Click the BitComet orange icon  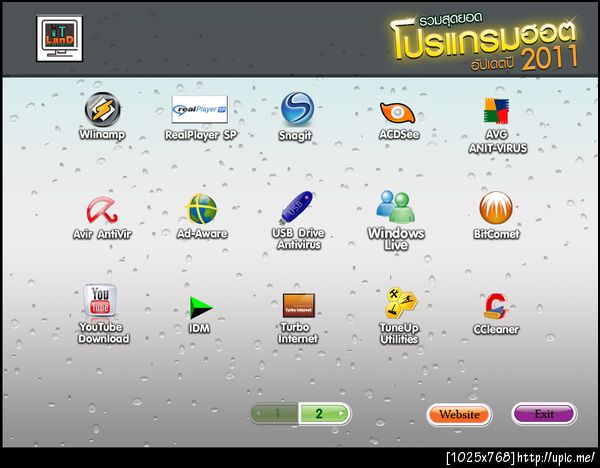(x=496, y=208)
